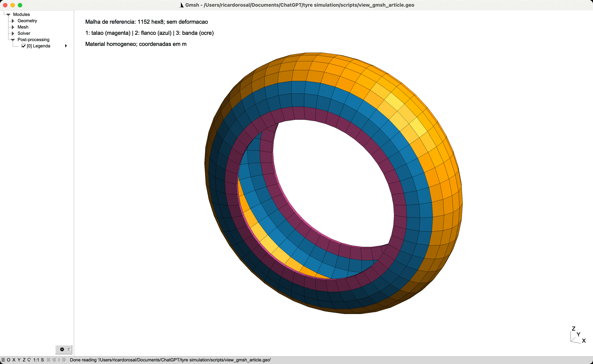Click the Modules tree label
The width and height of the screenshot is (593, 364).
21,14
